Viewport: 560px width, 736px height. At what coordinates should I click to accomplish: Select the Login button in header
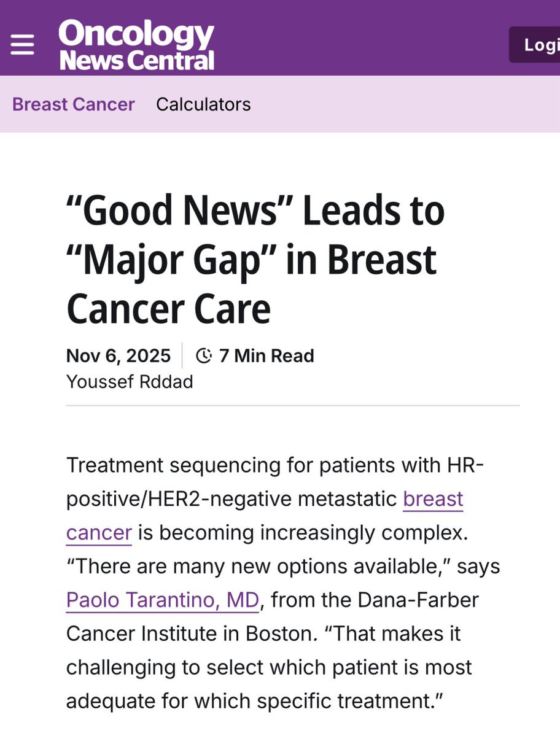tap(535, 45)
